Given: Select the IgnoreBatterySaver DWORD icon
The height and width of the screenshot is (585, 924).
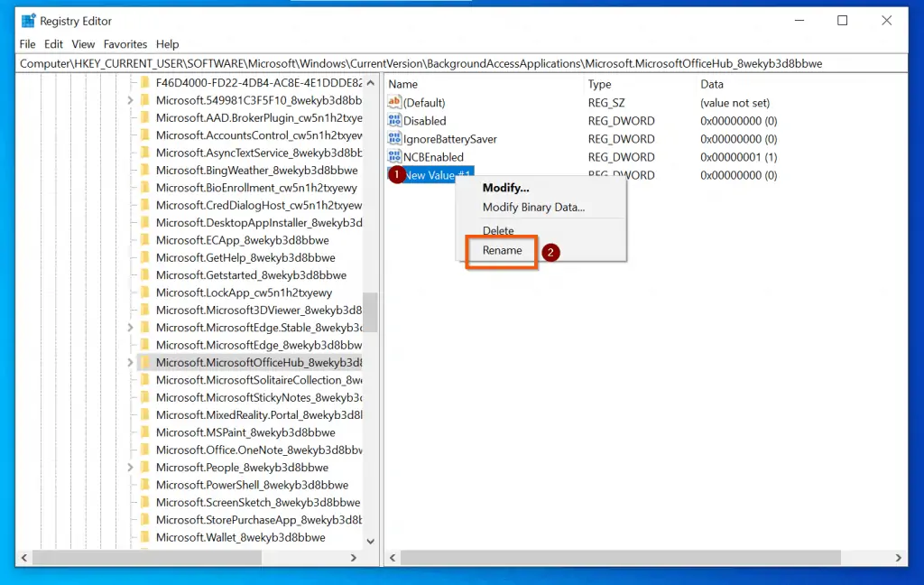Looking at the screenshot, I should (393, 138).
